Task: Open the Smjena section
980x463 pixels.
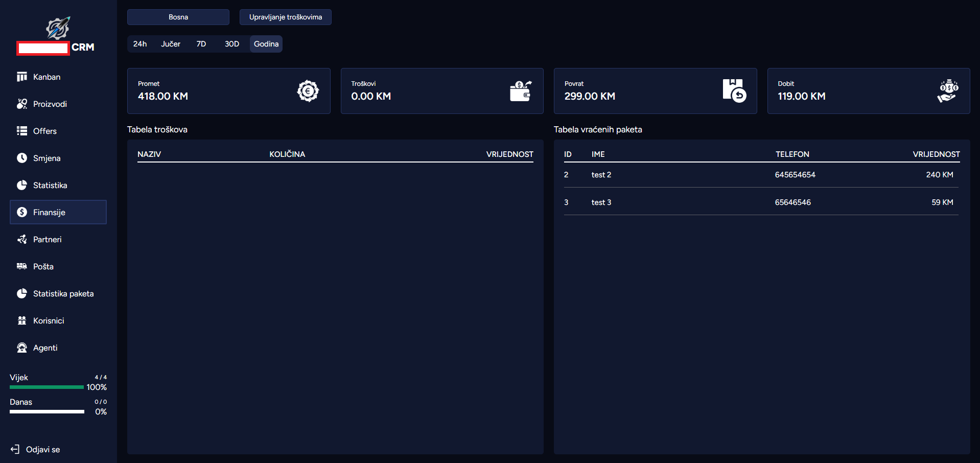Action: (58, 158)
